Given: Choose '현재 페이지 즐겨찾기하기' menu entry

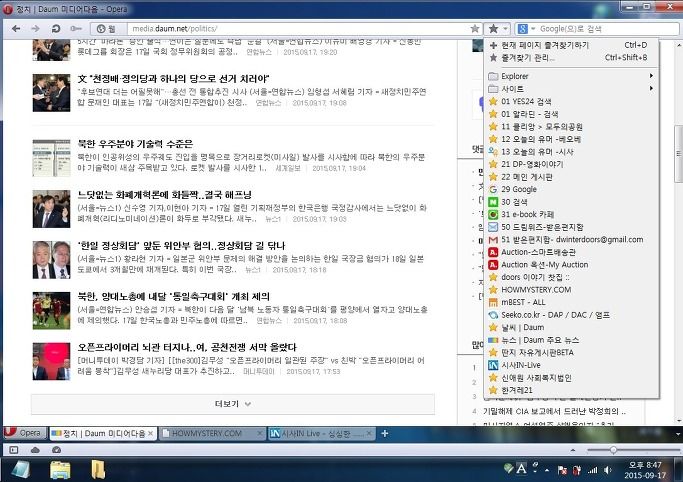Looking at the screenshot, I should [x=571, y=45].
